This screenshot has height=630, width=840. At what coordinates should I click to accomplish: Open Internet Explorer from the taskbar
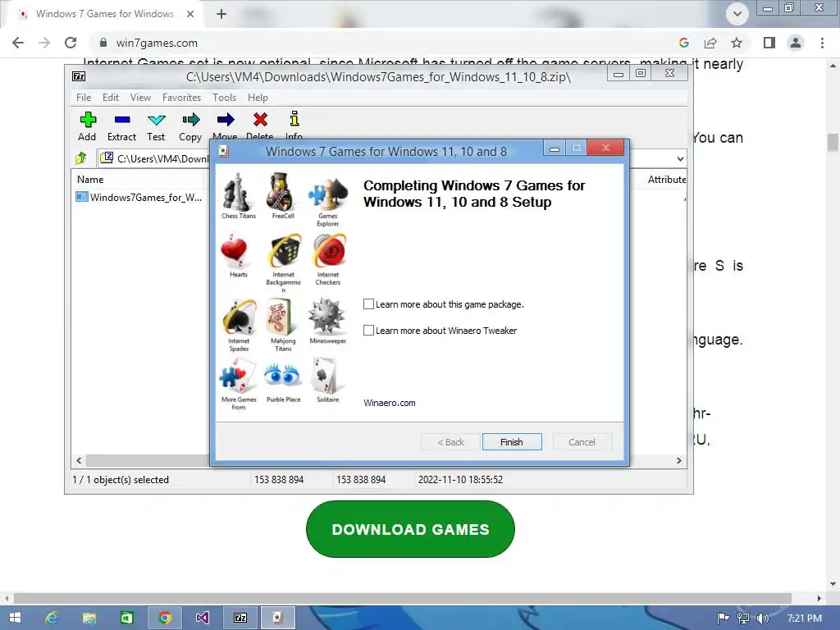(x=52, y=618)
